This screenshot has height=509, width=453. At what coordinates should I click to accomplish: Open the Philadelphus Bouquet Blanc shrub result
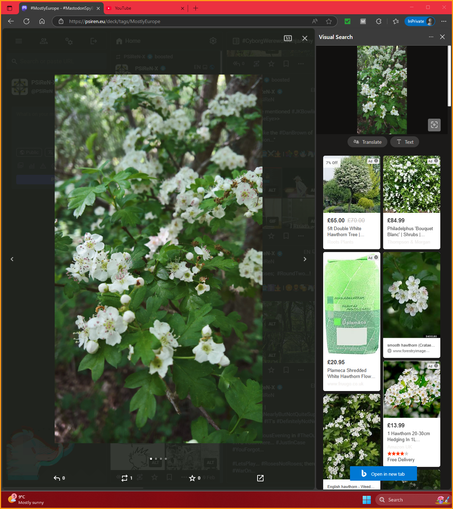412,202
